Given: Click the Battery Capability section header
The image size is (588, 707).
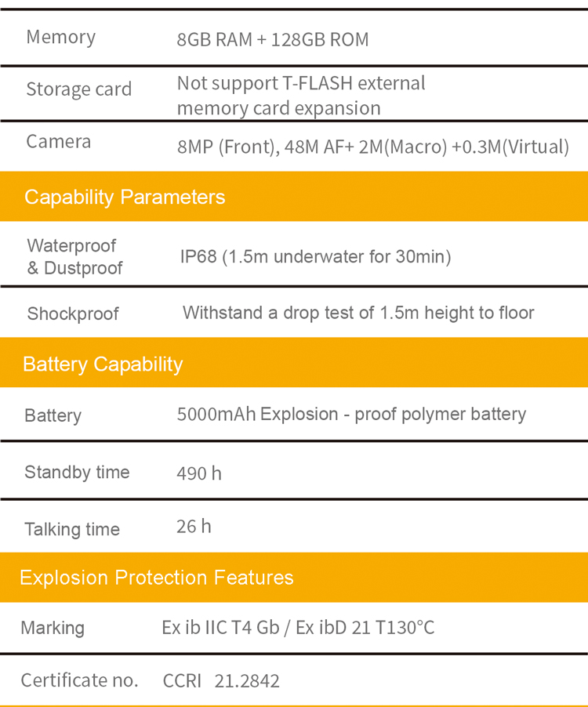Looking at the screenshot, I should 103,364.
